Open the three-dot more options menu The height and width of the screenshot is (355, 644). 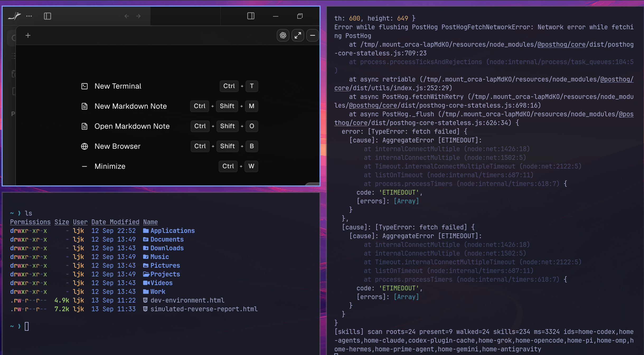click(x=29, y=16)
